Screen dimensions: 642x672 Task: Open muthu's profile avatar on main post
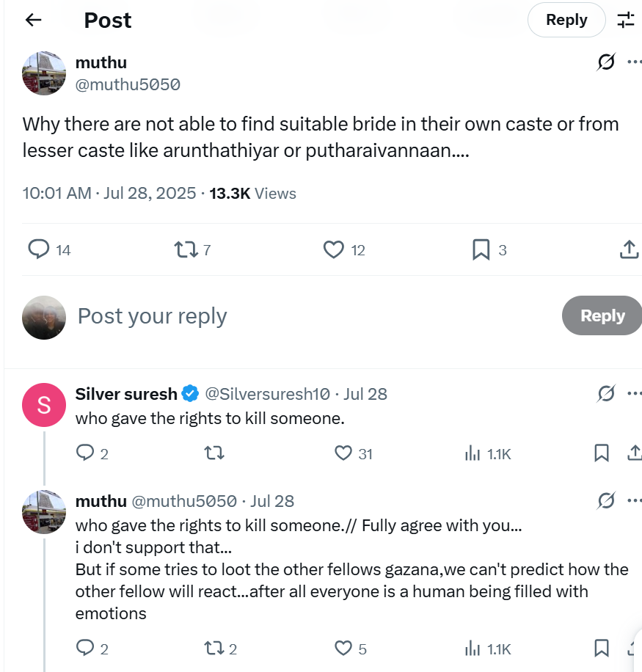(44, 73)
